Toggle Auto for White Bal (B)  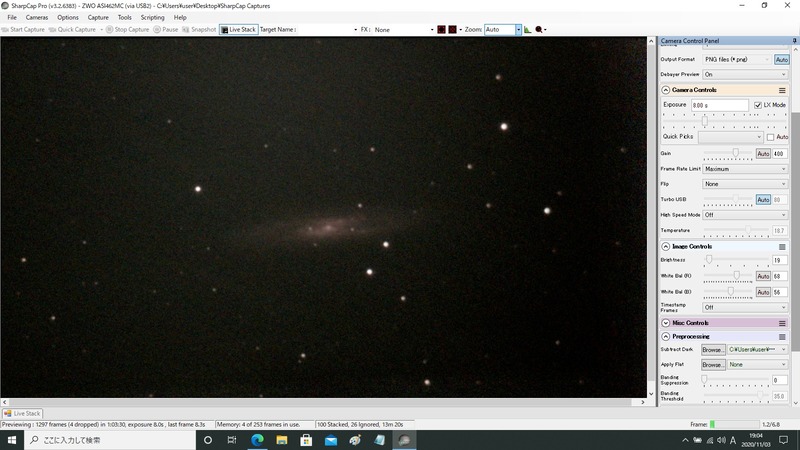coord(763,292)
